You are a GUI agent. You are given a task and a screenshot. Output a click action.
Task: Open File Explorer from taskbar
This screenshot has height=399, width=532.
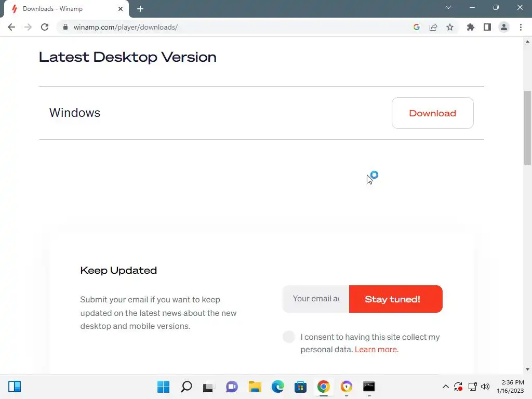pos(255,387)
